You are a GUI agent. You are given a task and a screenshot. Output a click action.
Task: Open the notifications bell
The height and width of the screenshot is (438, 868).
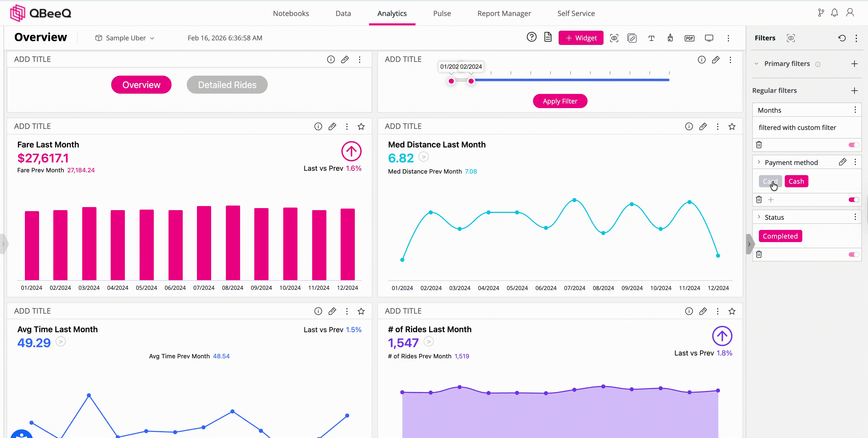834,13
